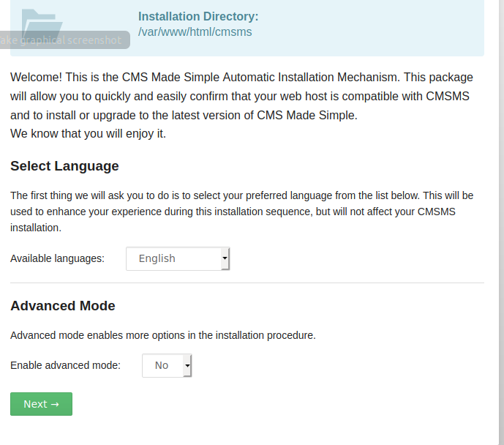Click the Welcome paragraph about CMS Made Simple
Viewport: 504px width, 445px height.
click(x=241, y=96)
